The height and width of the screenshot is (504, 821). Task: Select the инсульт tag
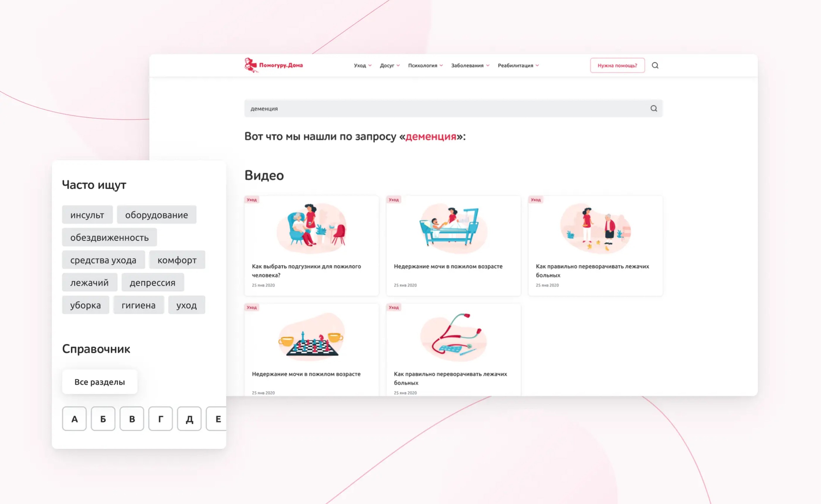point(87,215)
